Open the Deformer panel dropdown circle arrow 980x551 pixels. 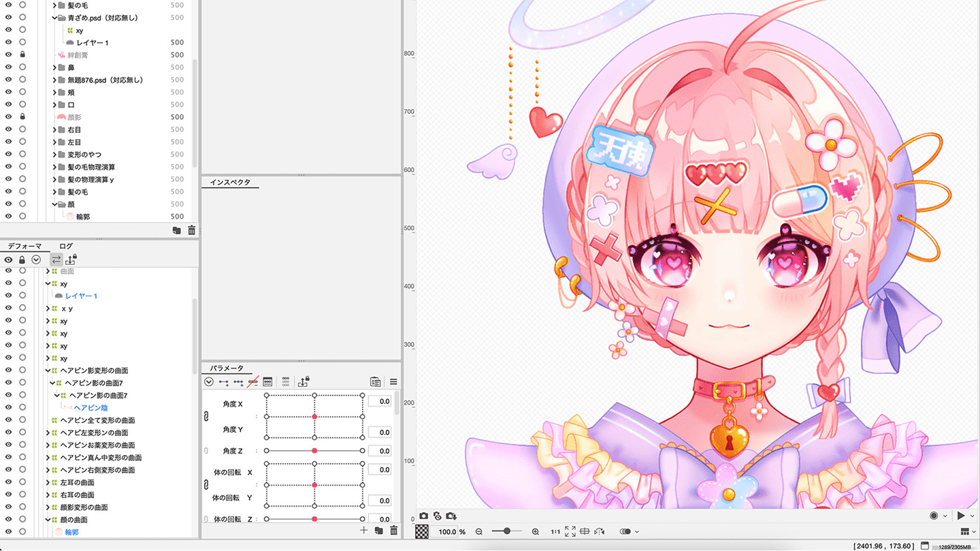pyautogui.click(x=36, y=259)
